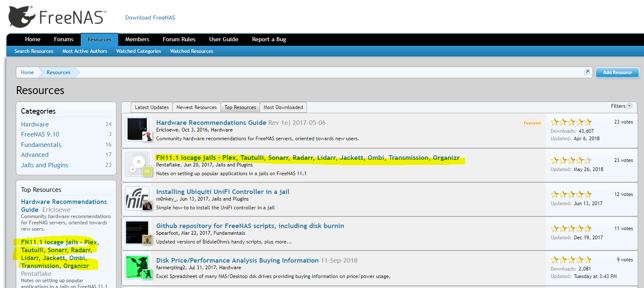Click the star rating of FN11.1 iocage jails
The image size is (644, 288).
pyautogui.click(x=571, y=160)
